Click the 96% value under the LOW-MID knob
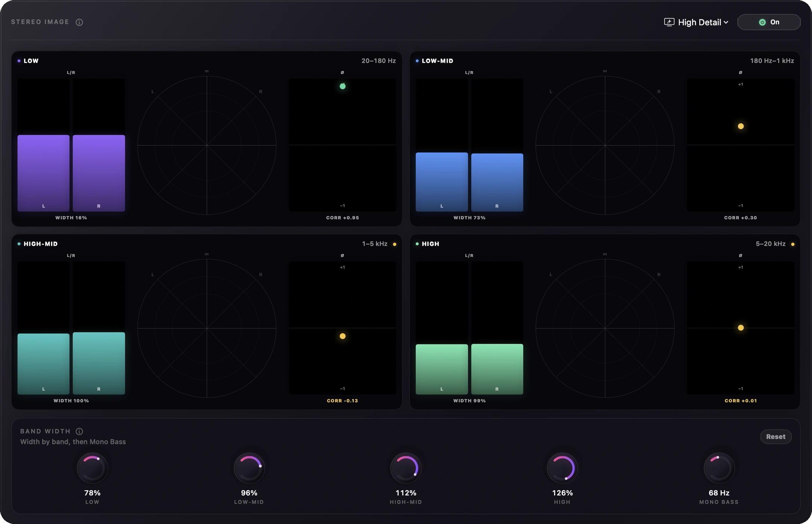The width and height of the screenshot is (812, 524). [x=249, y=493]
